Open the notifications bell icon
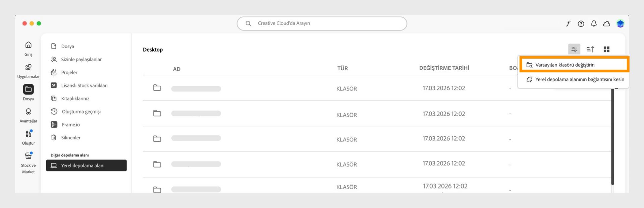644x208 pixels. pos(594,23)
